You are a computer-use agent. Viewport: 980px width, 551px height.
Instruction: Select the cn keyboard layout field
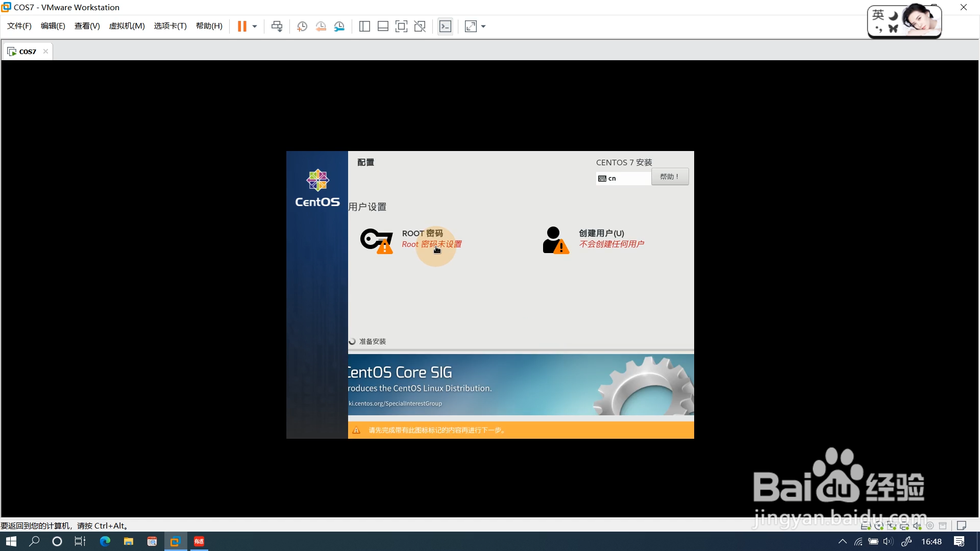[x=623, y=178]
